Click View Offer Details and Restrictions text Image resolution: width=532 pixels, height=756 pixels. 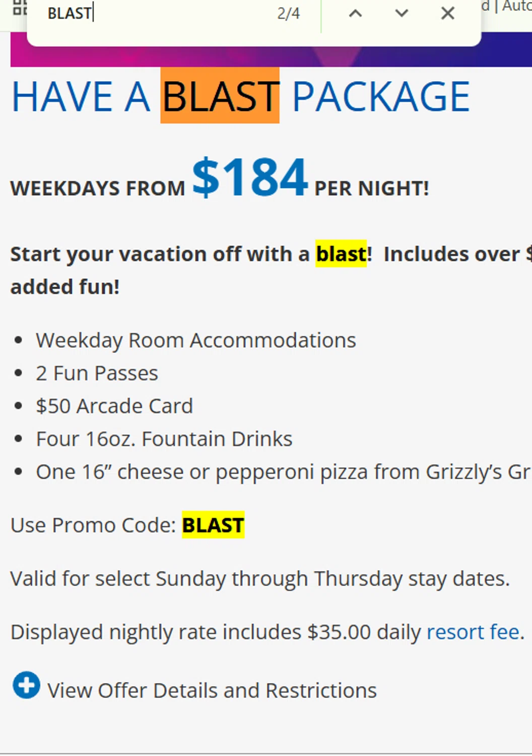click(x=212, y=690)
